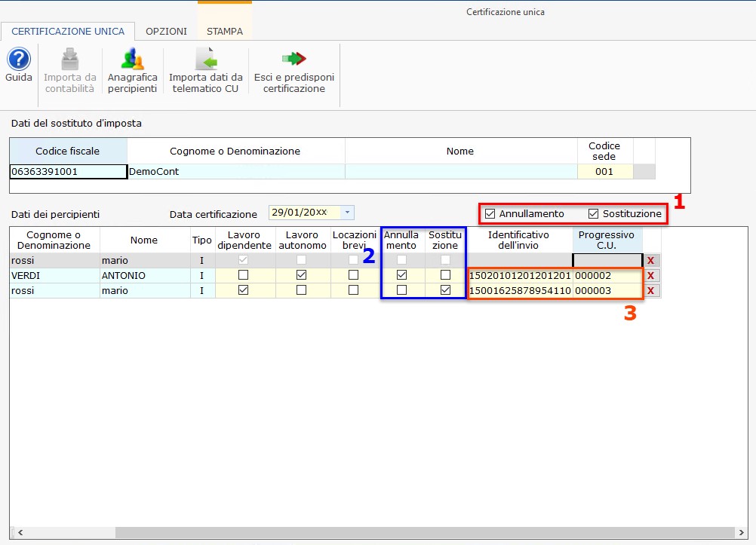
Task: Click the progressivo cell 000002
Action: 607,276
